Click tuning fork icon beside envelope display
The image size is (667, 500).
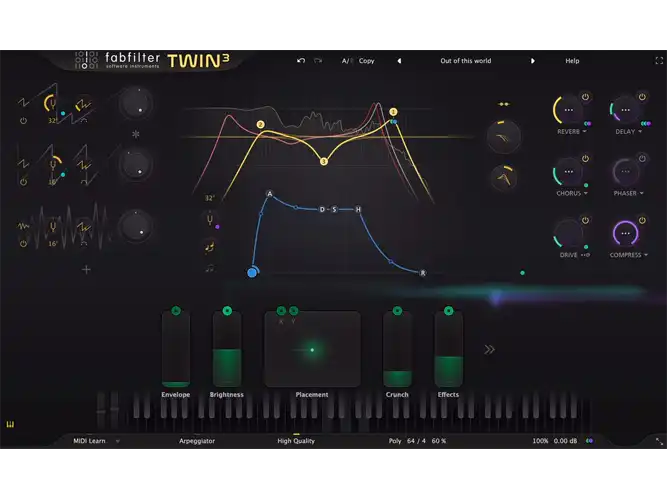210,220
